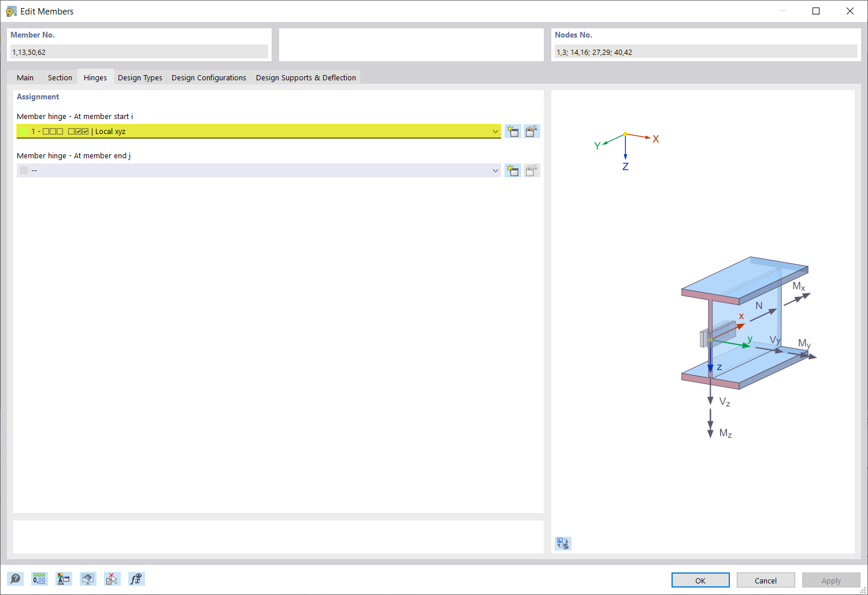Screen dimensions: 868x595
Task: Expand the member end j hinge dropdown
Action: coord(495,170)
